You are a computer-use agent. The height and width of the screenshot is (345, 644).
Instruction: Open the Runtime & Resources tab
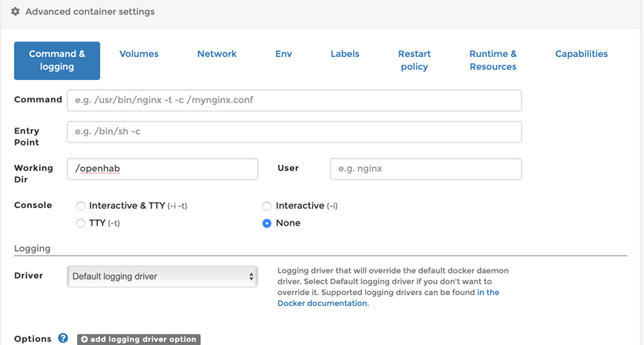(x=492, y=60)
